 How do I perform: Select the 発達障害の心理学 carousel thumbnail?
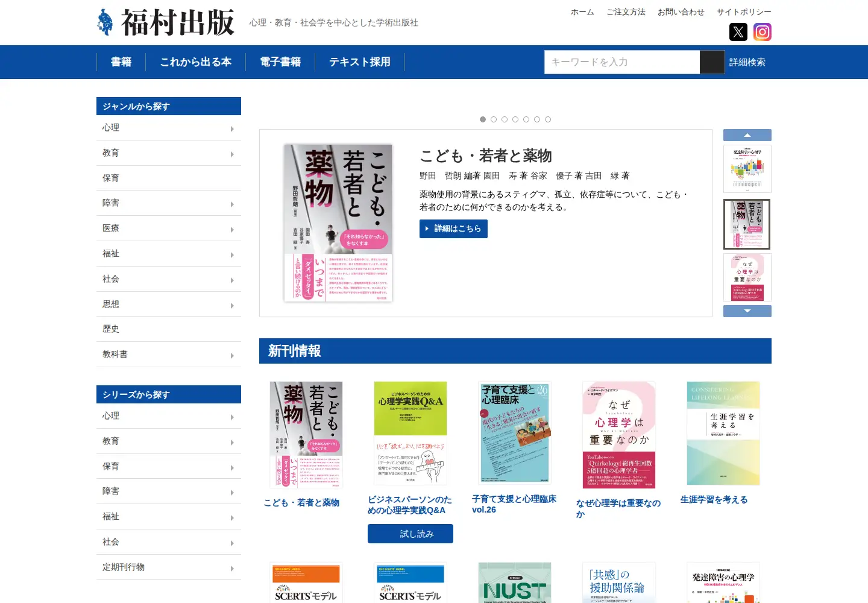point(747,169)
